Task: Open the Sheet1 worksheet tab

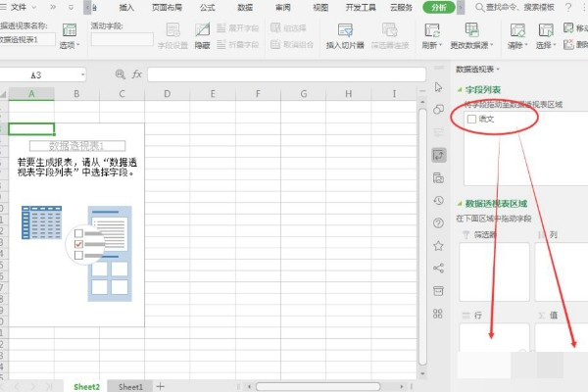Action: coord(129,386)
